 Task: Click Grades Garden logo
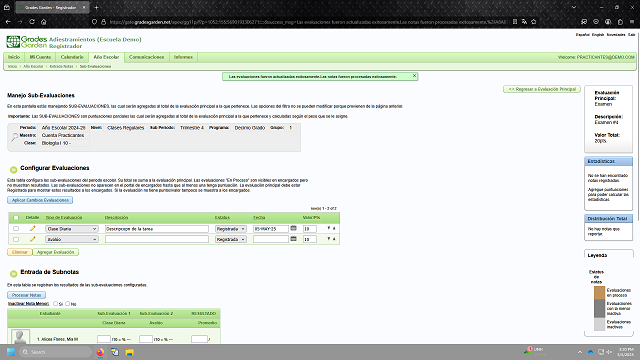click(x=27, y=42)
